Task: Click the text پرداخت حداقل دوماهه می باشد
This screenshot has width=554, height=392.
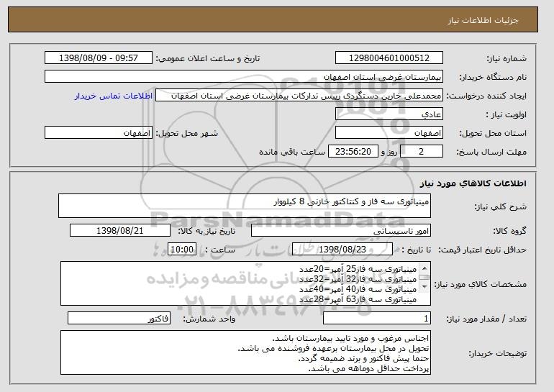Action: [x=368, y=369]
